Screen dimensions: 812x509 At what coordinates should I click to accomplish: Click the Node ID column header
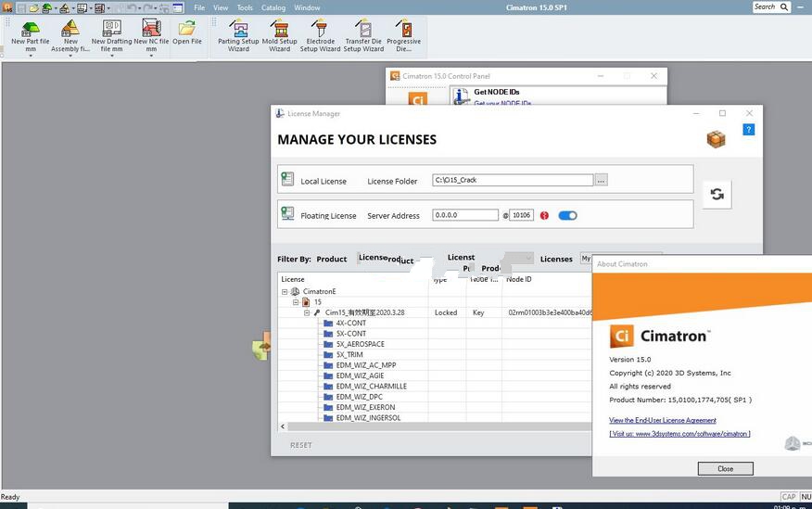[519, 279]
